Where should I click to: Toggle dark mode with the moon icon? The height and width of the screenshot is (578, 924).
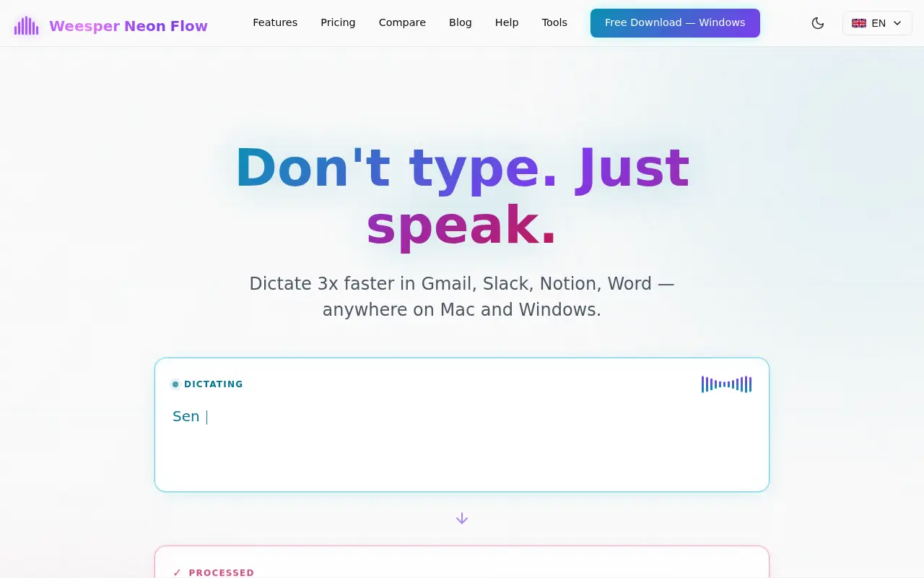click(818, 23)
